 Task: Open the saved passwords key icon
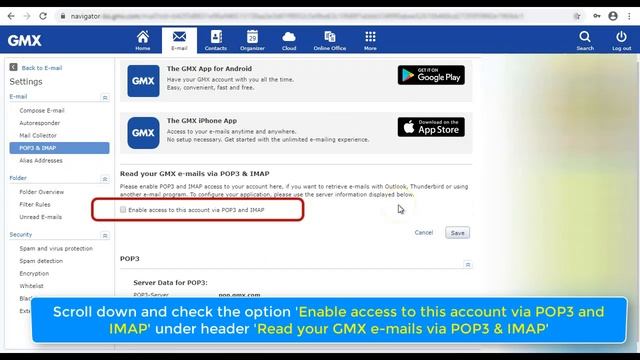[x=597, y=16]
